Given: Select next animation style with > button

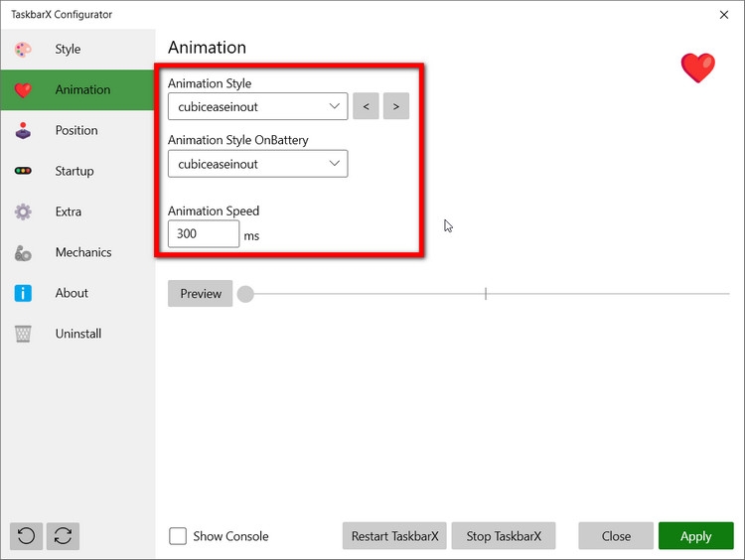Looking at the screenshot, I should pos(396,106).
